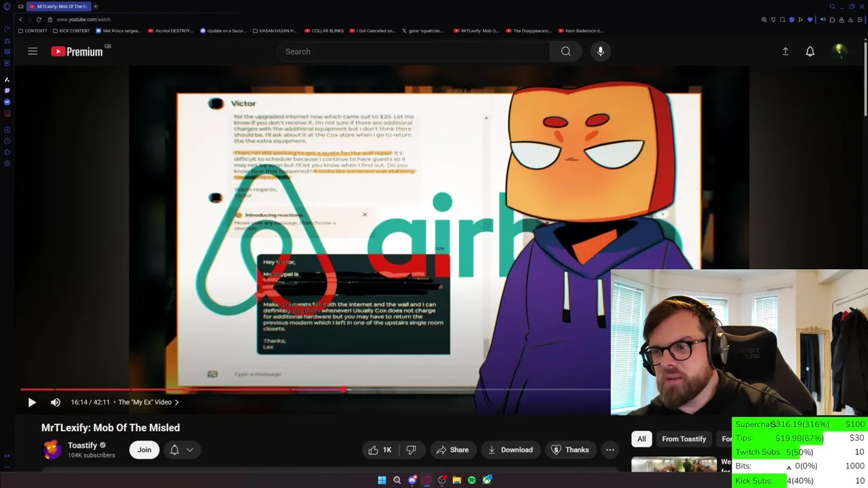Open browser search tabs magnifier
868x488 pixels.
coord(832,7)
